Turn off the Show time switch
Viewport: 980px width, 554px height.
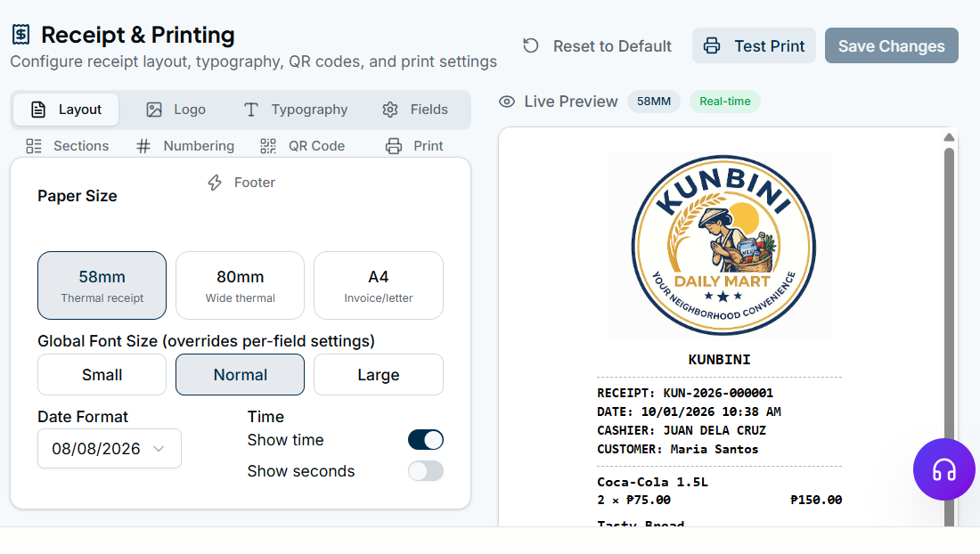click(x=426, y=440)
